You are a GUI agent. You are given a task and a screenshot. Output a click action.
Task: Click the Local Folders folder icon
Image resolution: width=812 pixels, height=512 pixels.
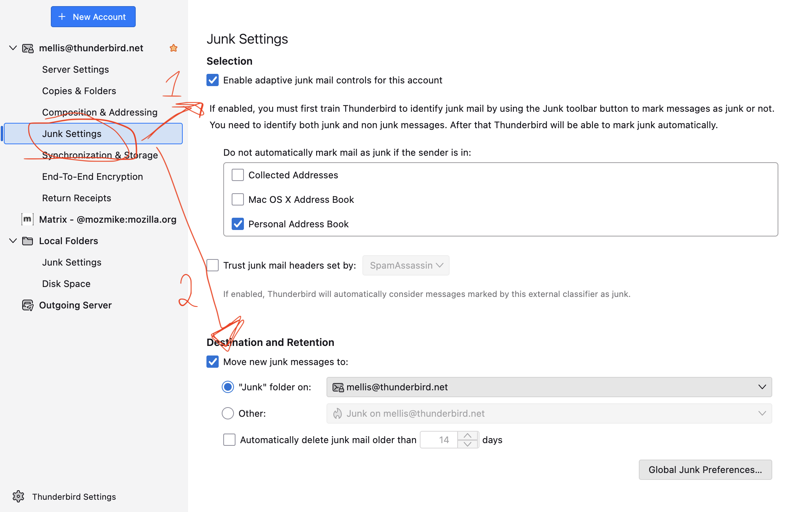(x=28, y=241)
